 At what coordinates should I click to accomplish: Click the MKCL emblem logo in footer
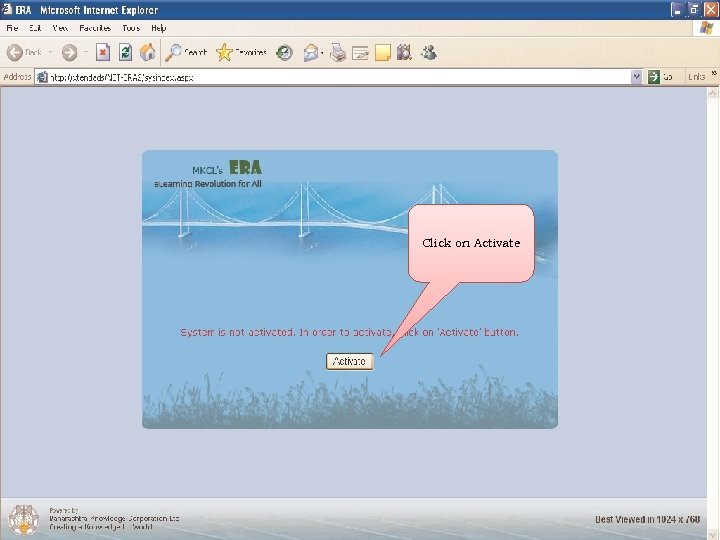pos(24,519)
